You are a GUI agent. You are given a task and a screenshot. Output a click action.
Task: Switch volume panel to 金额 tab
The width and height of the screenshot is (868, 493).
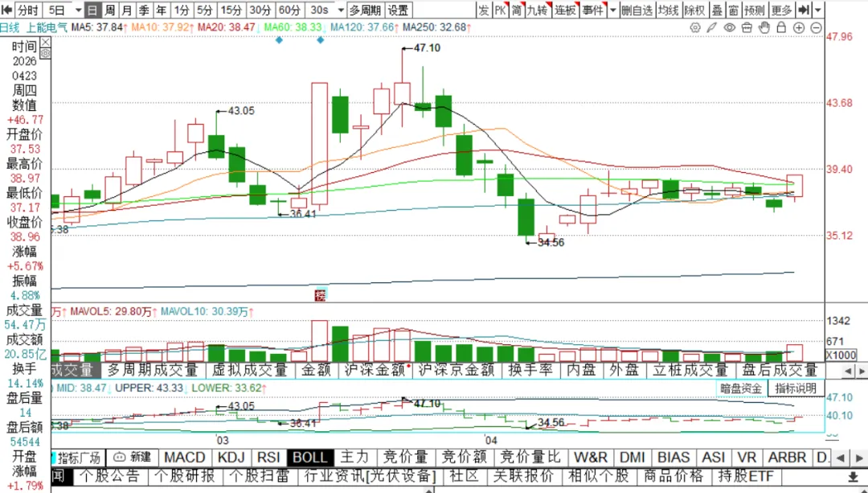pyautogui.click(x=316, y=370)
